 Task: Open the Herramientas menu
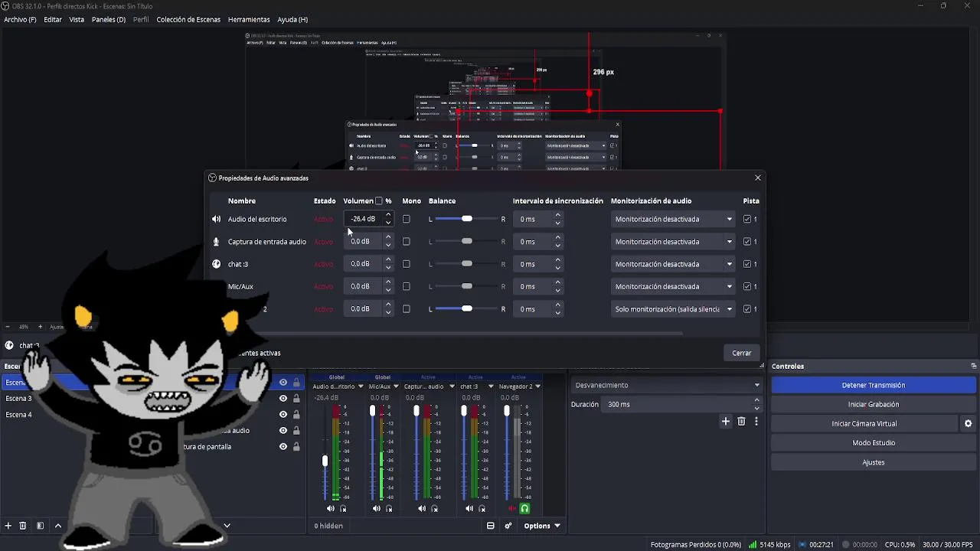(x=249, y=19)
